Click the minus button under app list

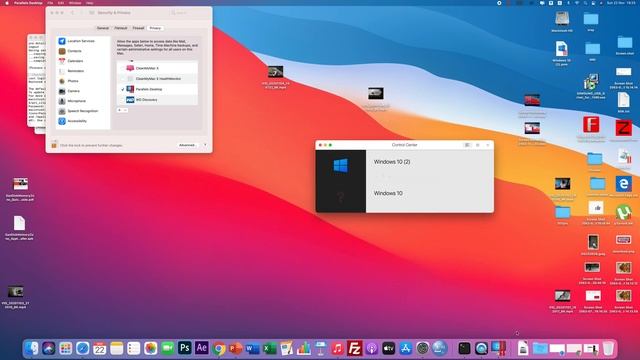pyautogui.click(x=125, y=110)
